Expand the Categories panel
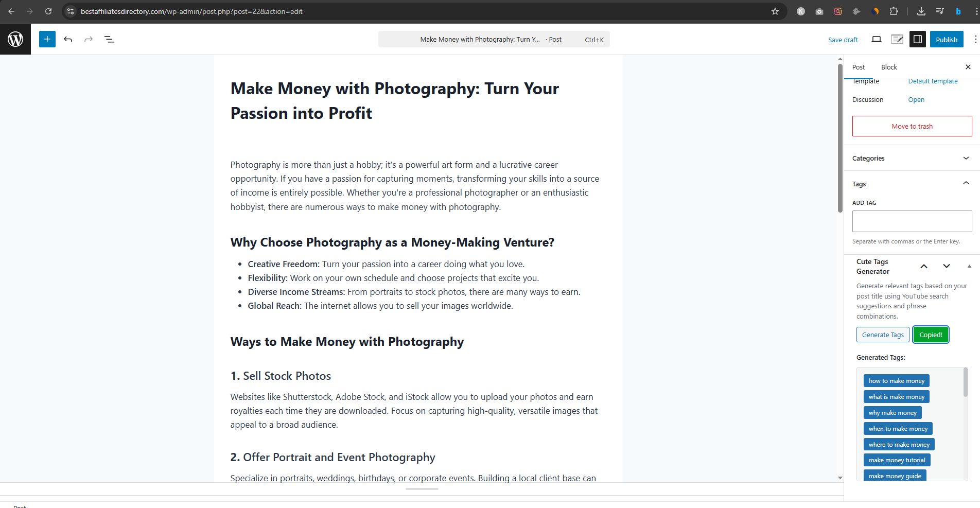 point(966,158)
